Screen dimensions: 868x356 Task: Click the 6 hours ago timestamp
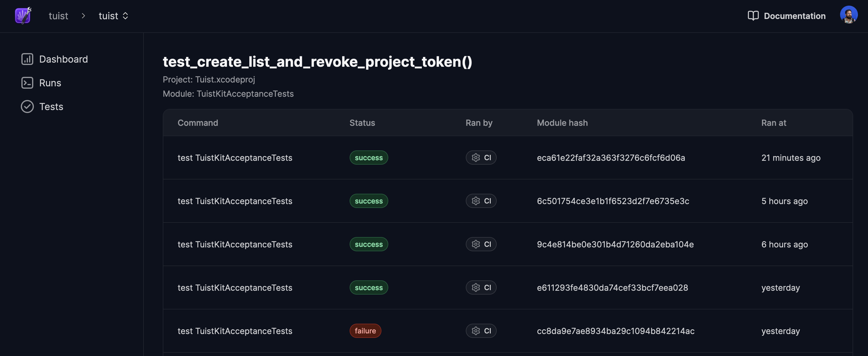click(x=785, y=245)
